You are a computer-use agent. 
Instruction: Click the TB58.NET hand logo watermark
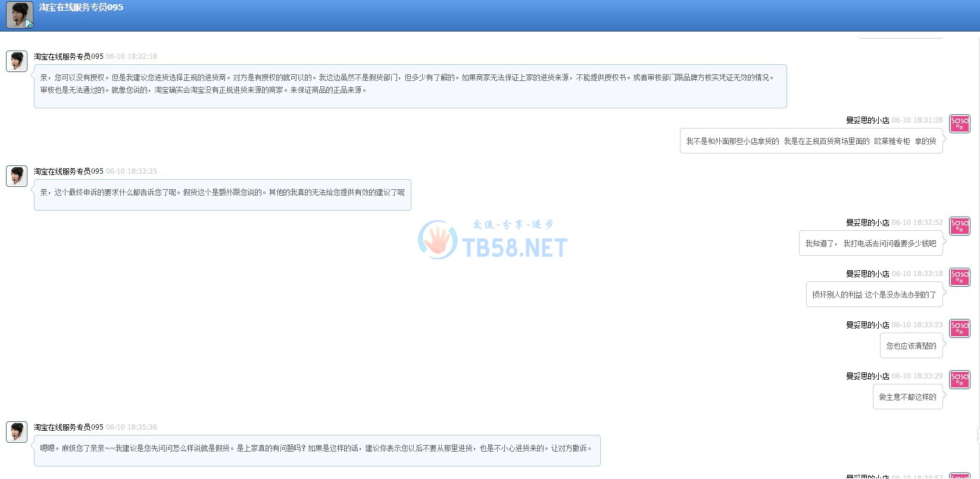coord(438,240)
